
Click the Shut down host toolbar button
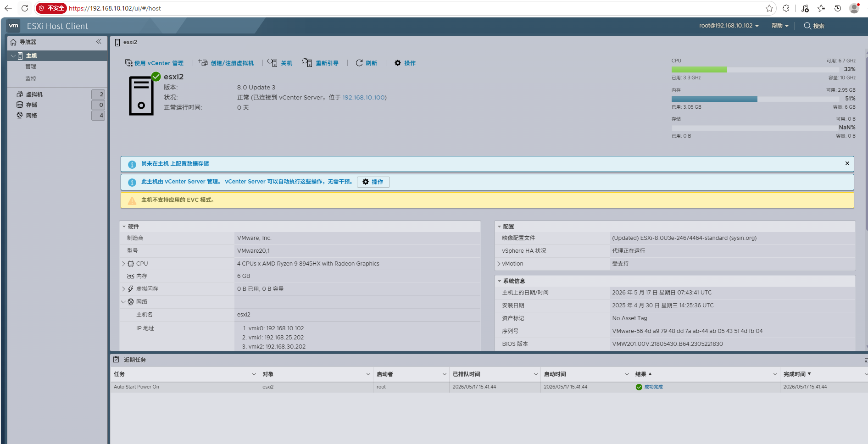click(x=280, y=63)
